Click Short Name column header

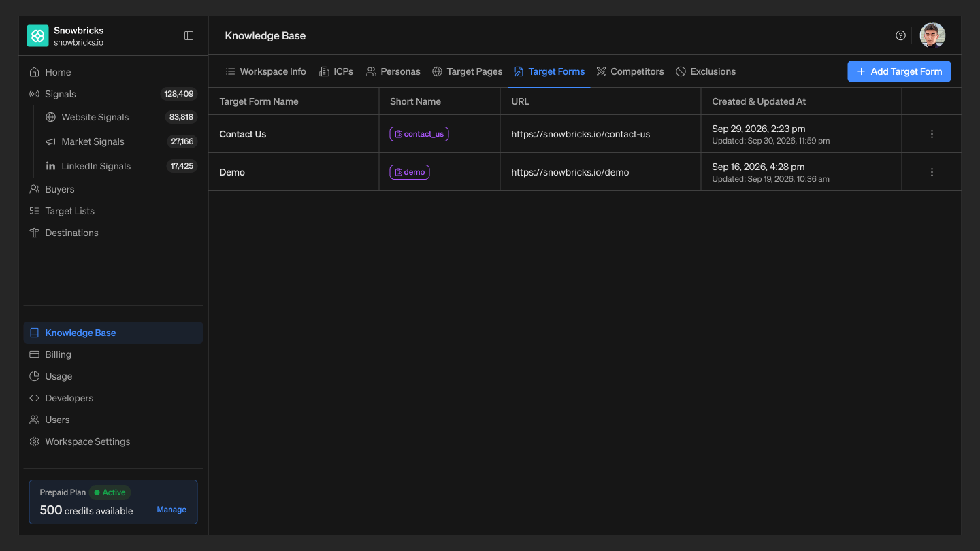tap(415, 101)
